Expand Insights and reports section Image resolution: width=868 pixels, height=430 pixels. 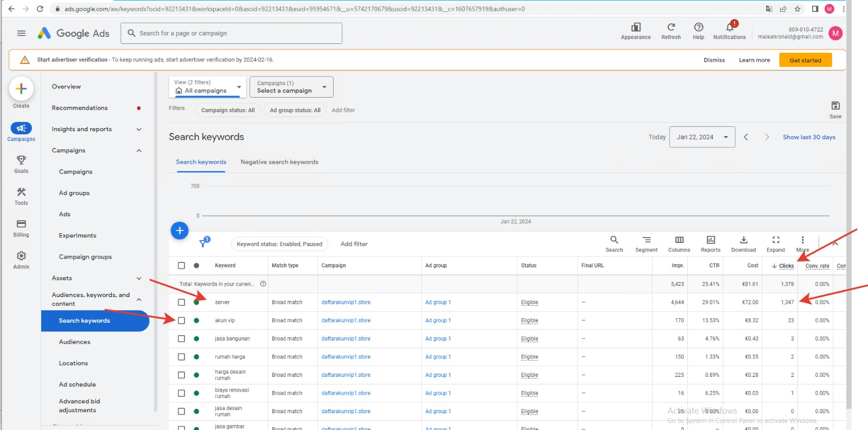click(139, 129)
